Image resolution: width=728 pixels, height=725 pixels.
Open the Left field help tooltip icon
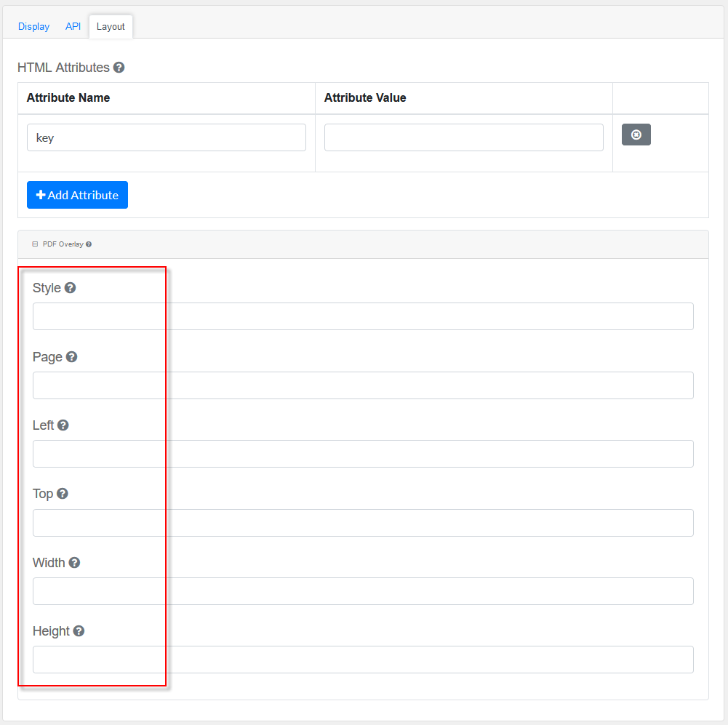pyautogui.click(x=63, y=425)
